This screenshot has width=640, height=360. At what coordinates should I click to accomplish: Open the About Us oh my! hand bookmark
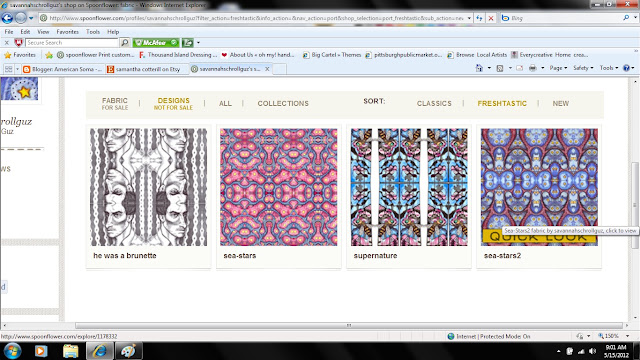(x=258, y=55)
